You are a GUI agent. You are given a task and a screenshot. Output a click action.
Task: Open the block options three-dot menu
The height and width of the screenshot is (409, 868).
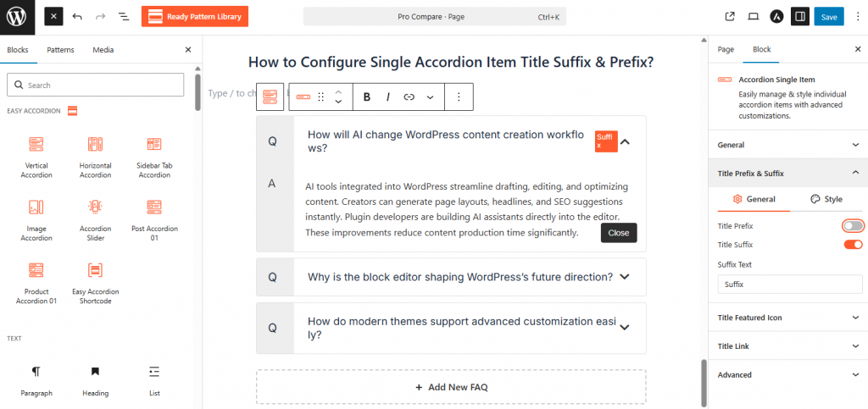coord(459,97)
